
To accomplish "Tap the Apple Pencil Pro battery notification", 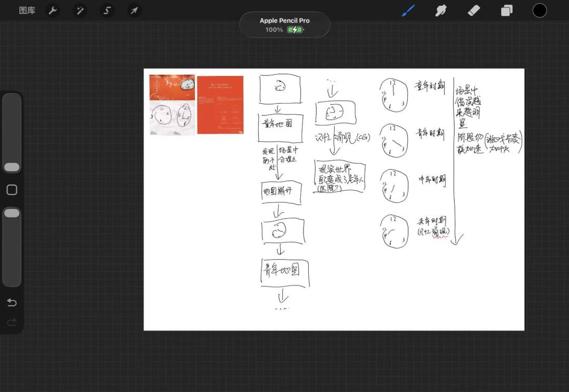I will [284, 25].
